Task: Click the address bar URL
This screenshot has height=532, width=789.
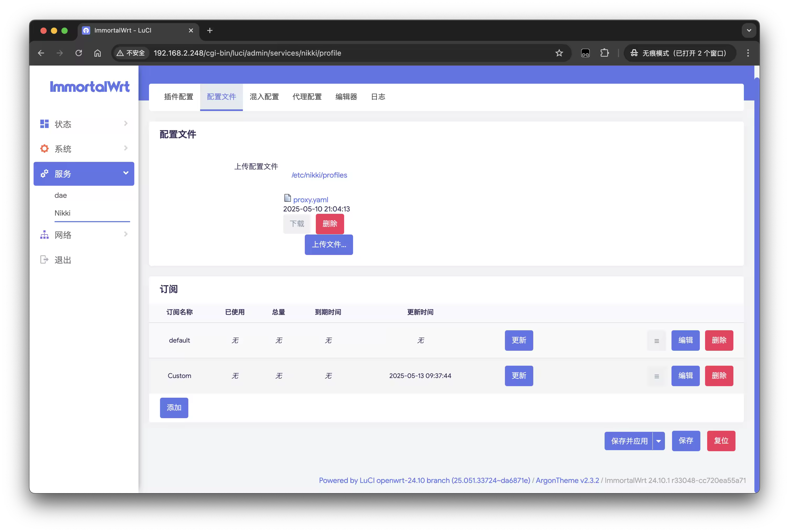Action: click(x=247, y=53)
